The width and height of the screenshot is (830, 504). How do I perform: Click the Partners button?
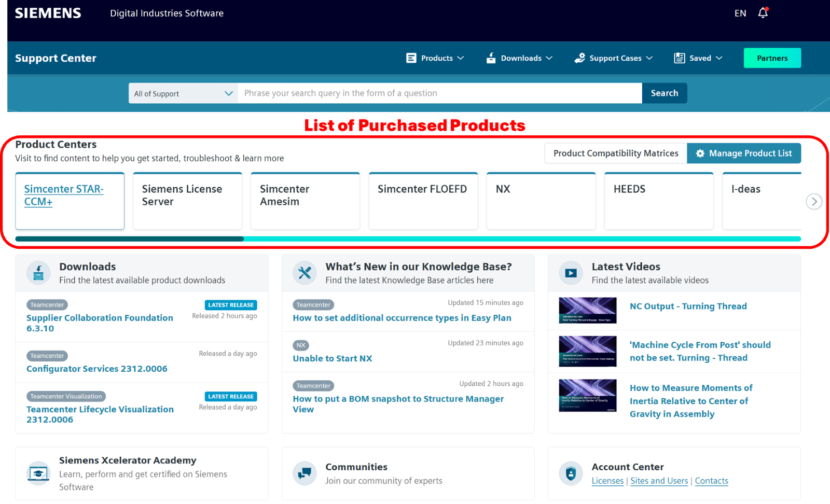point(772,58)
